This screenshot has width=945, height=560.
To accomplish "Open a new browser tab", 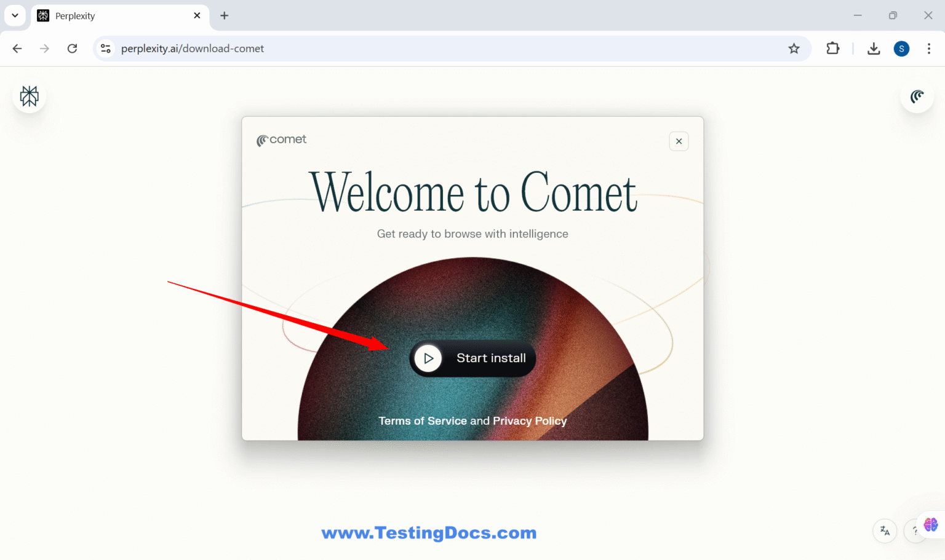I will (x=224, y=15).
